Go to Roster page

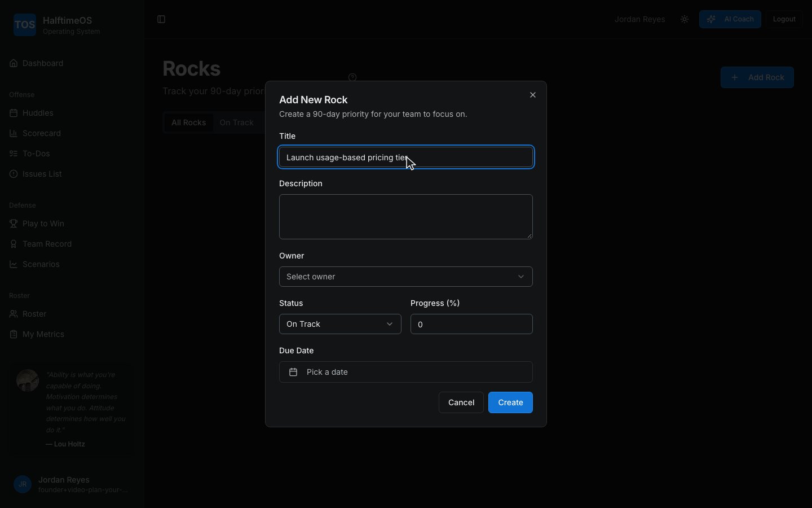tap(72, 314)
